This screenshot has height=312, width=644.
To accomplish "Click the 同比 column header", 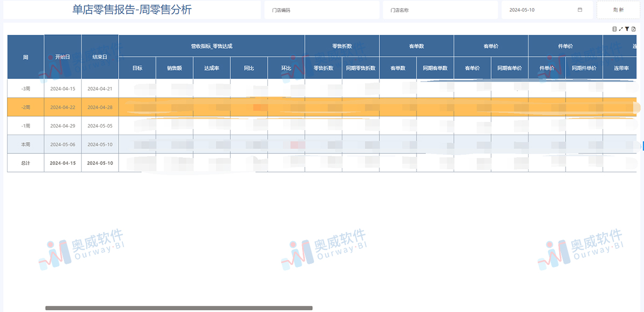I will [249, 68].
